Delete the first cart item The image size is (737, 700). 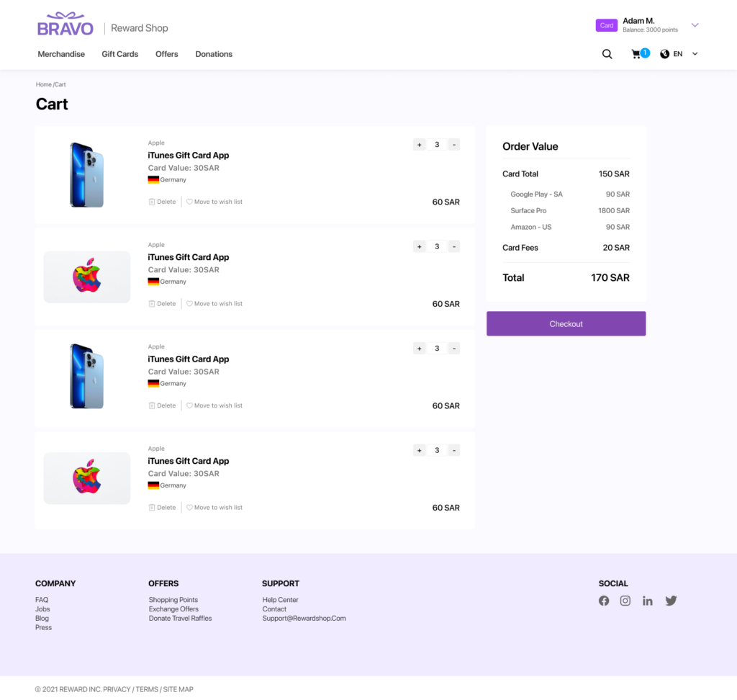click(x=162, y=202)
